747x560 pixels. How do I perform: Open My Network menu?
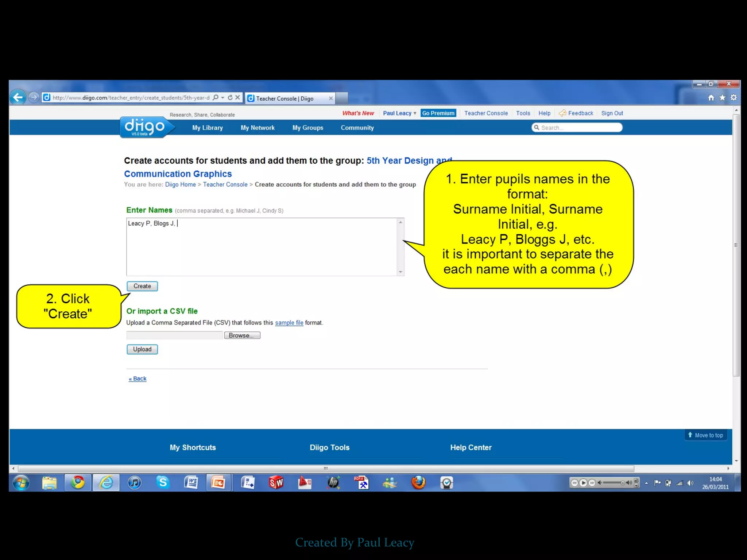(x=258, y=128)
